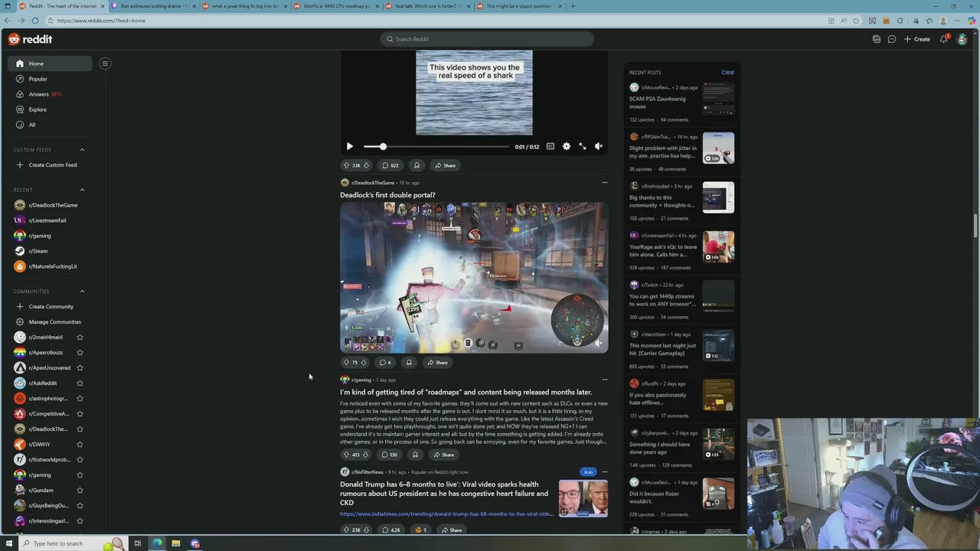980x551 pixels.
Task: Open r/Steam from Recent list
Action: [x=50, y=251]
